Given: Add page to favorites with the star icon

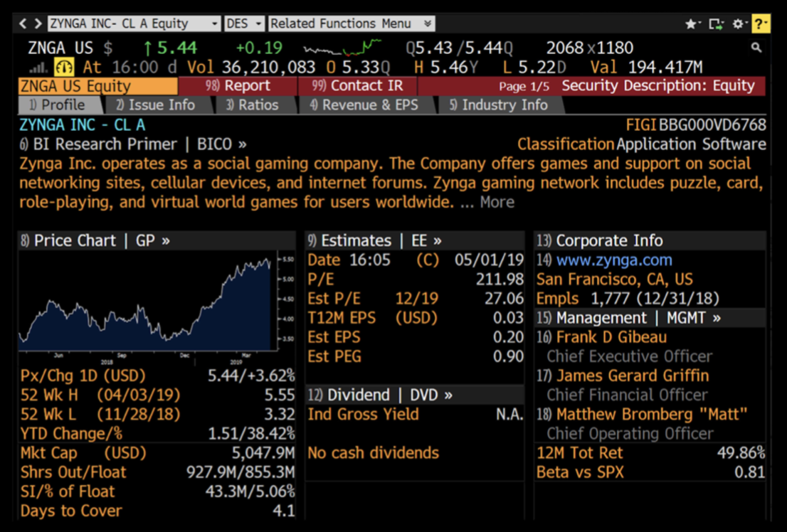Looking at the screenshot, I should click(691, 23).
